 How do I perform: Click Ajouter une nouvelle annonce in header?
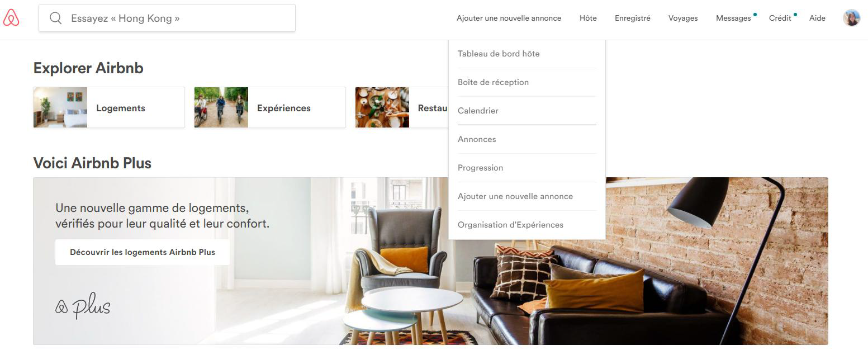pyautogui.click(x=509, y=18)
